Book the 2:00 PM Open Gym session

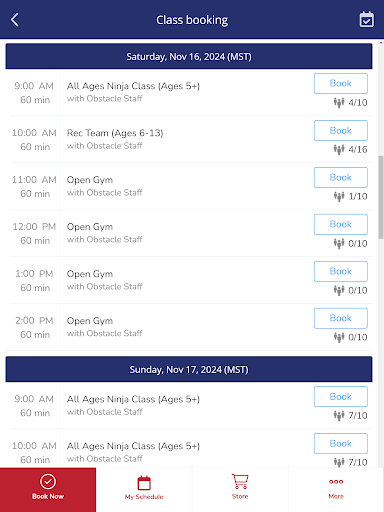pyautogui.click(x=341, y=318)
